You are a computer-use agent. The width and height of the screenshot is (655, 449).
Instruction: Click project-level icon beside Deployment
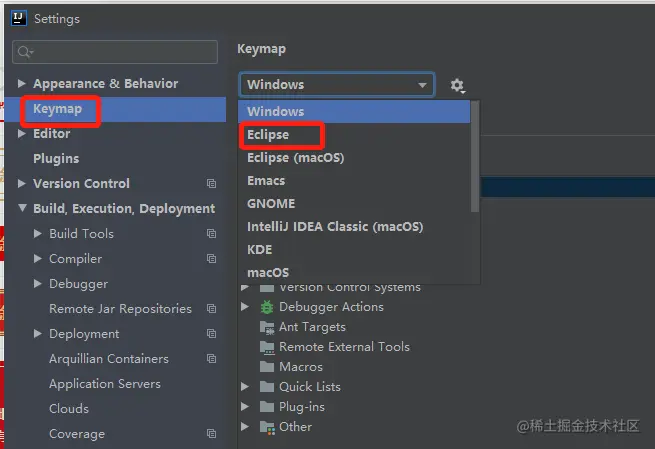click(211, 334)
